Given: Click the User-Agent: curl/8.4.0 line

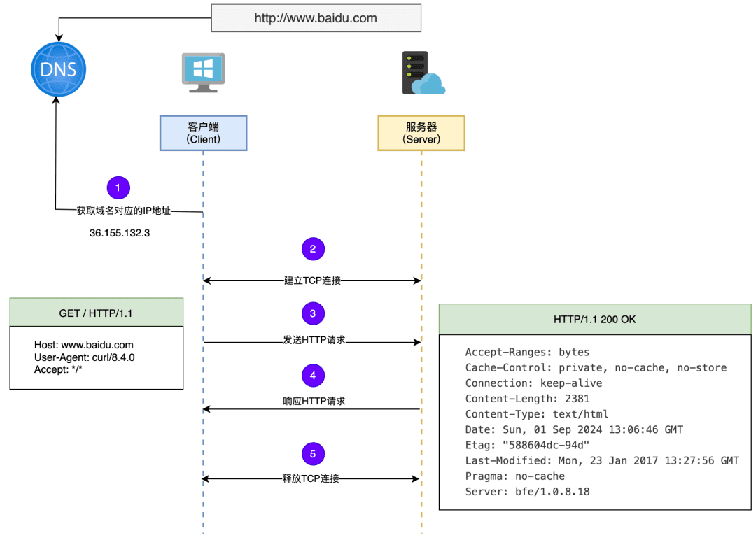Looking at the screenshot, I should pyautogui.click(x=85, y=357).
